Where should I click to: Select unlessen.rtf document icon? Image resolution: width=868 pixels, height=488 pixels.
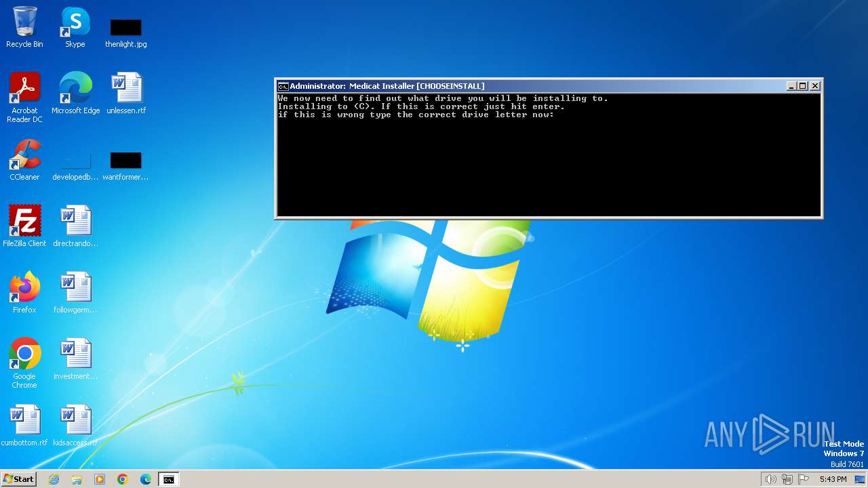coord(126,94)
